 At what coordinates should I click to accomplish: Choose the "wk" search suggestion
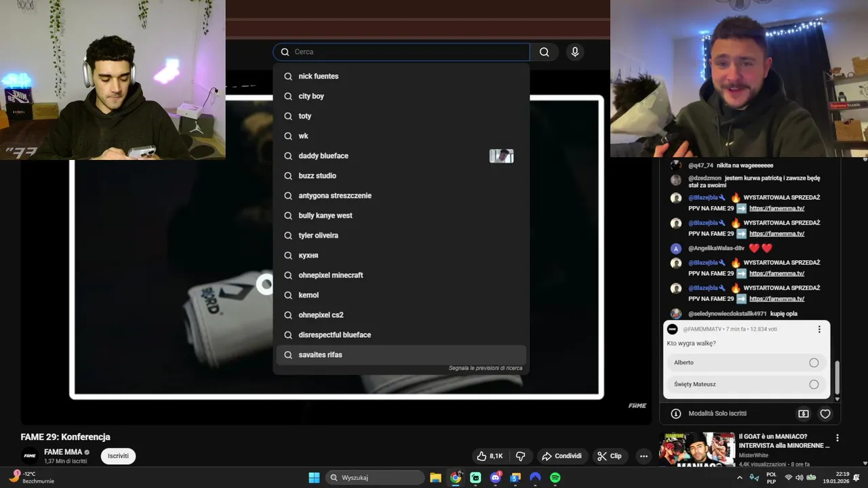(x=401, y=136)
